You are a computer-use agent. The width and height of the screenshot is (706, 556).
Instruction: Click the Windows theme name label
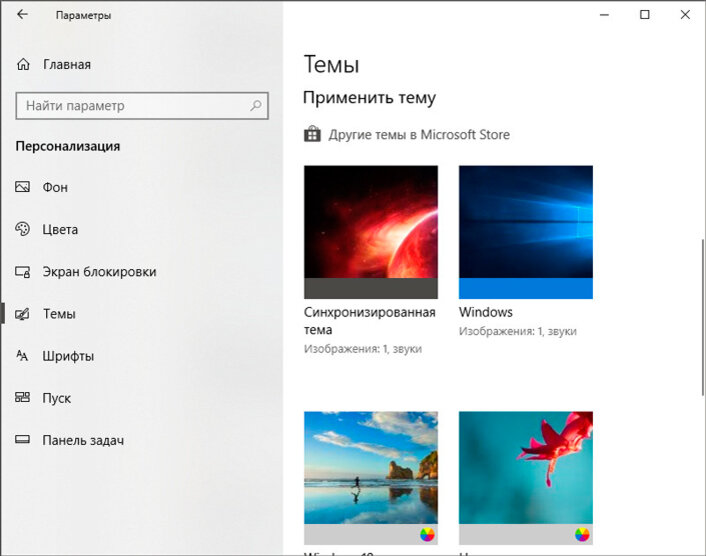coord(485,312)
